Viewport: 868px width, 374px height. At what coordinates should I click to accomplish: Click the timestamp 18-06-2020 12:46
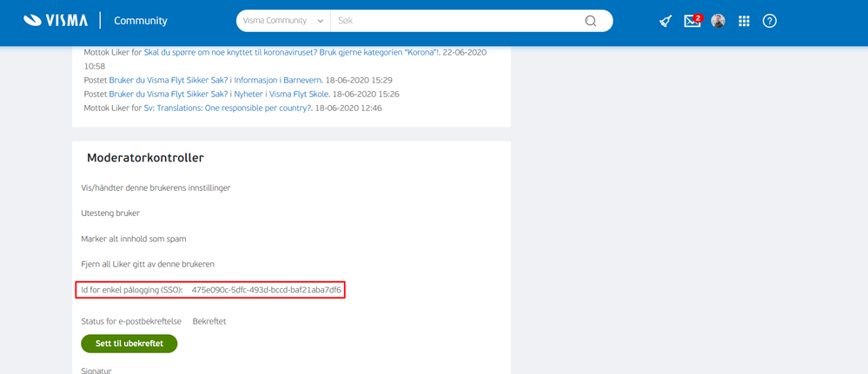[348, 108]
